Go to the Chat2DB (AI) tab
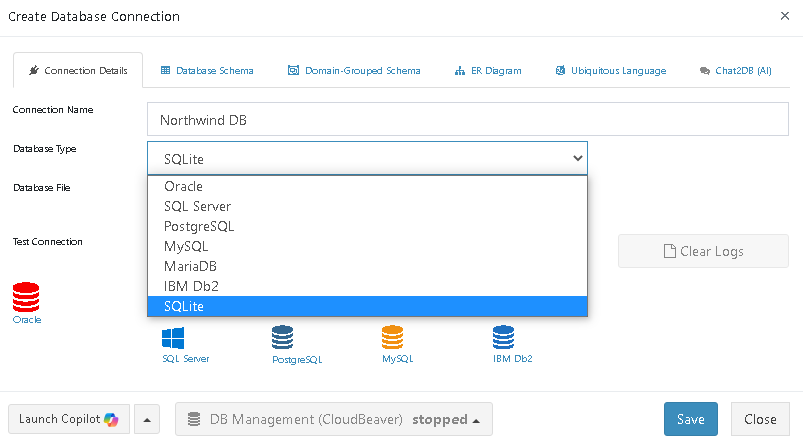 (x=735, y=71)
